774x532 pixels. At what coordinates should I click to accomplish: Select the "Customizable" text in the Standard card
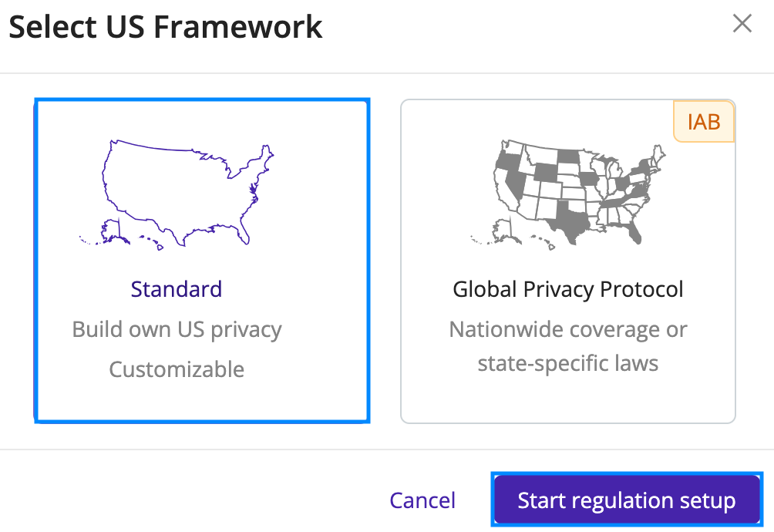tap(177, 369)
